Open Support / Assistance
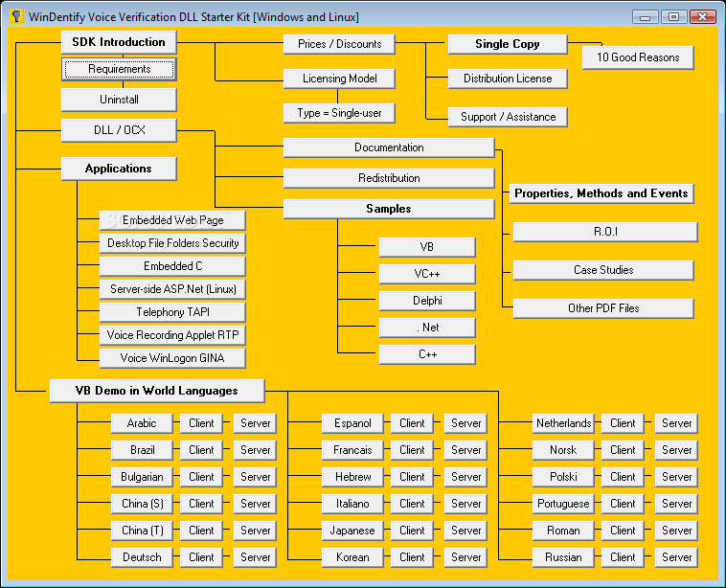726x588 pixels. [508, 117]
